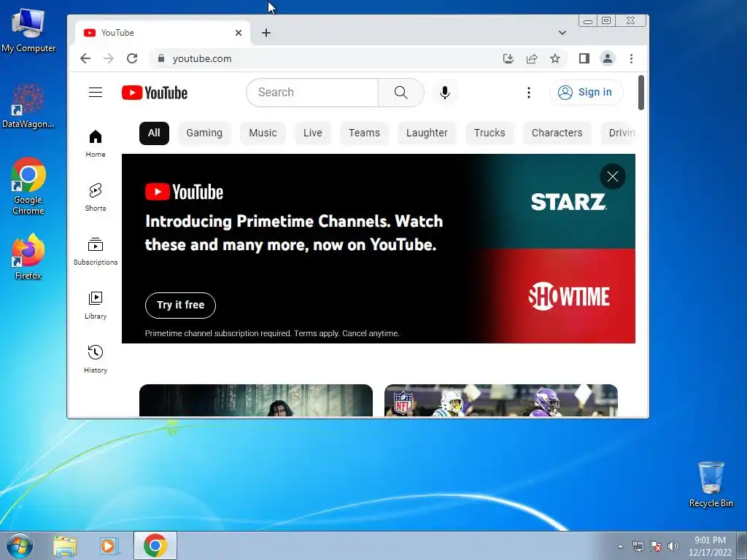Open Subscriptions in the sidebar
The image size is (747, 560).
tap(96, 252)
